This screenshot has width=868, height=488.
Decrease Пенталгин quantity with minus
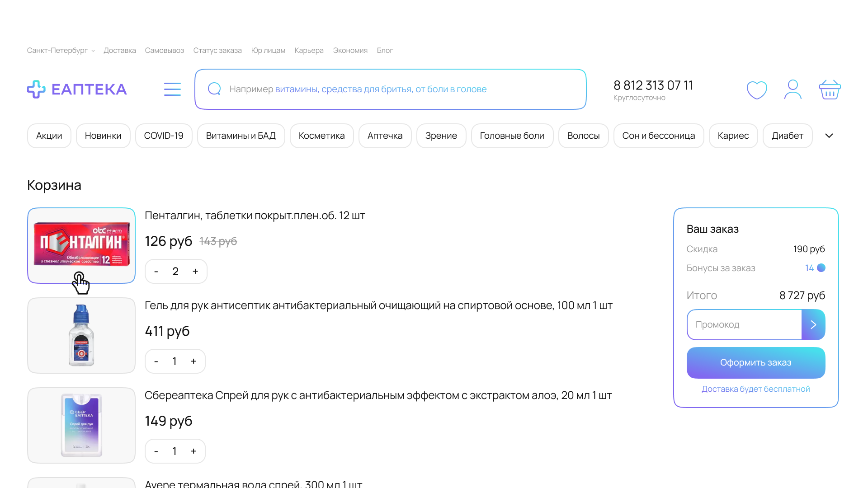[156, 271]
